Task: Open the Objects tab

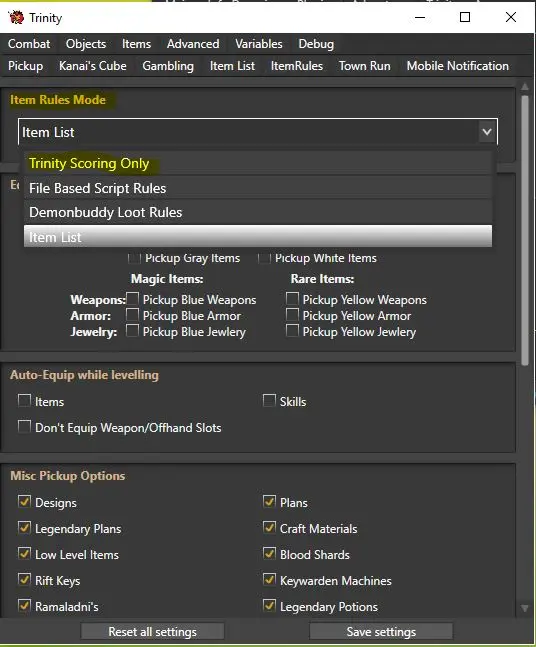Action: [x=86, y=44]
